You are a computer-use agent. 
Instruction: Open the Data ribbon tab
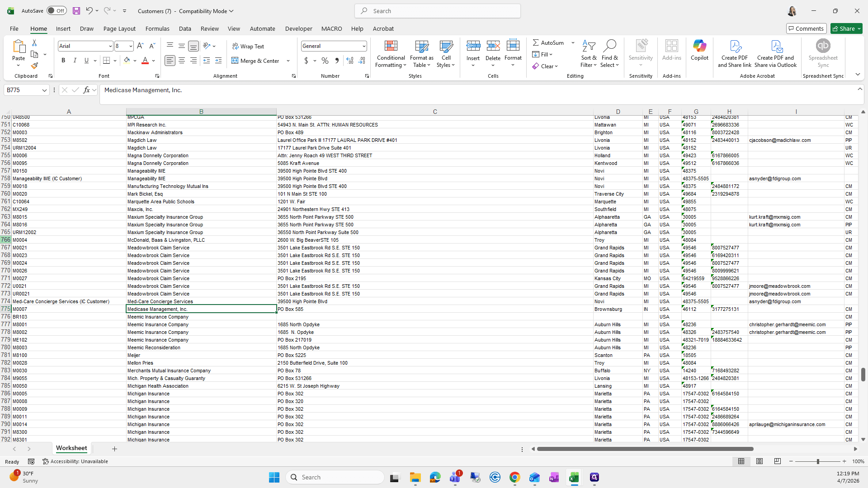pyautogui.click(x=185, y=28)
